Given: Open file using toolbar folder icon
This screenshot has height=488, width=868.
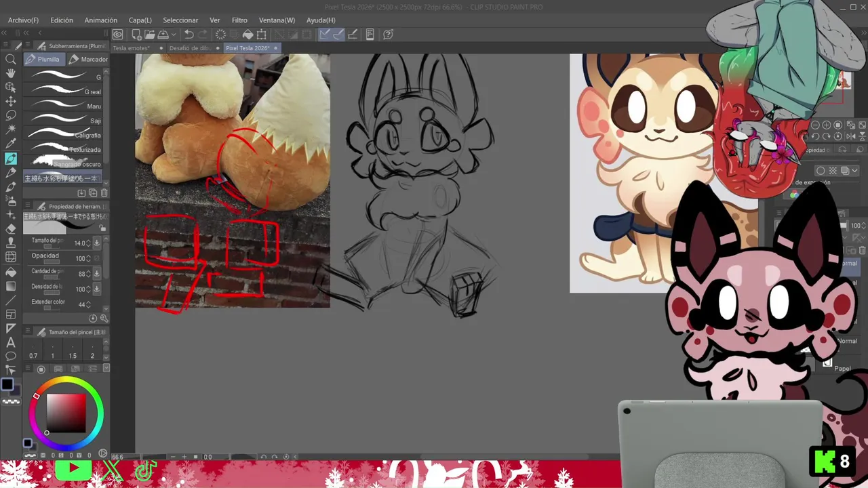Looking at the screenshot, I should coord(149,34).
